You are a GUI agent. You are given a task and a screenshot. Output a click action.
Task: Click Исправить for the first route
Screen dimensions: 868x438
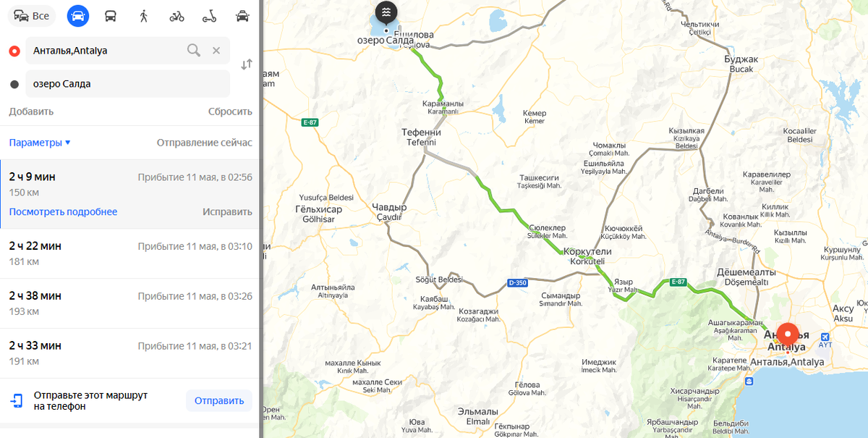227,212
